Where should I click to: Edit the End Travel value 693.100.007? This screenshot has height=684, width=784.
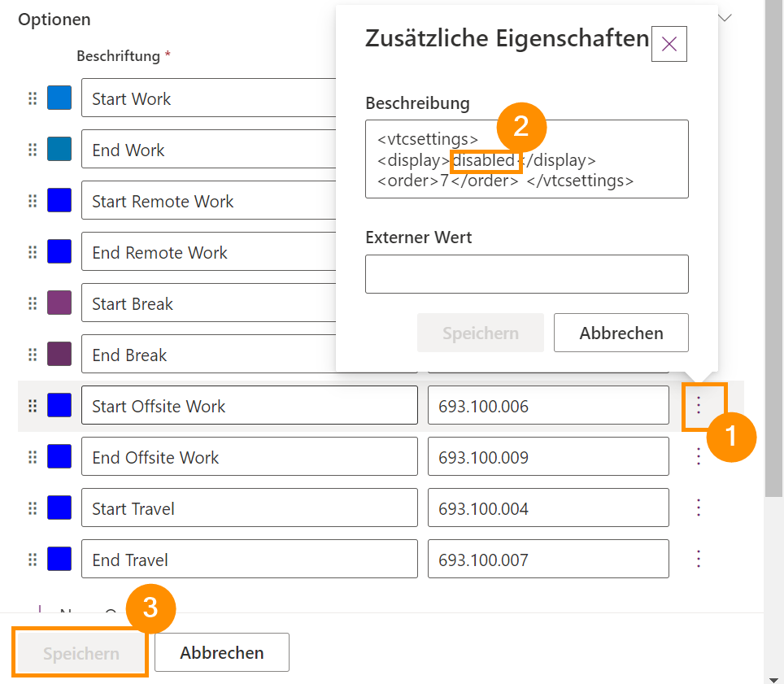pyautogui.click(x=547, y=560)
